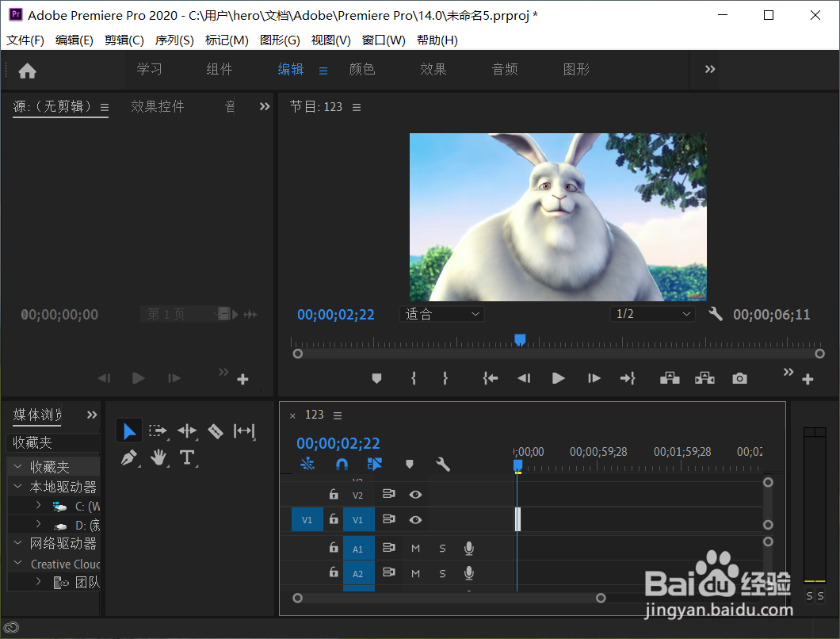Viewport: 840px width, 639px height.
Task: Select the Razor tool
Action: [x=216, y=431]
